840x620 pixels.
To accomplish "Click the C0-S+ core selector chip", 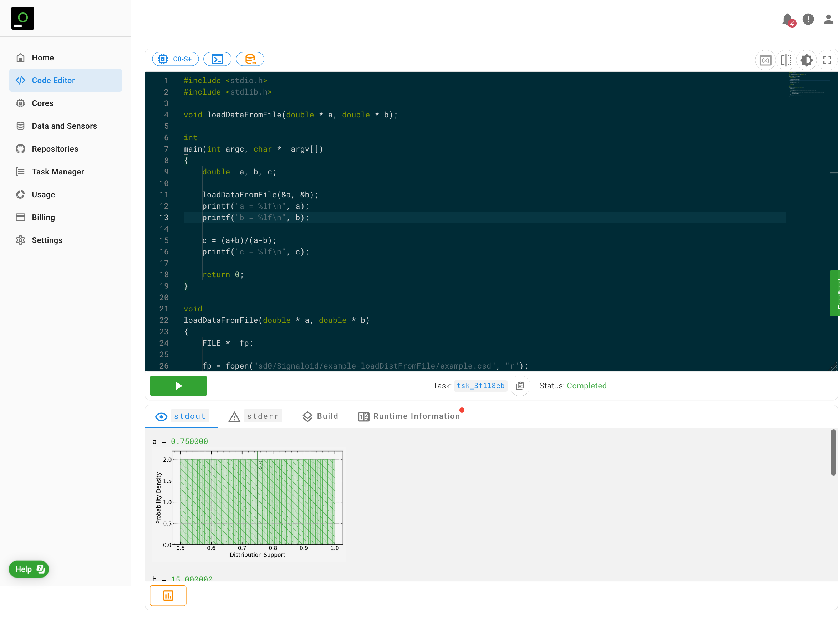I will point(175,59).
